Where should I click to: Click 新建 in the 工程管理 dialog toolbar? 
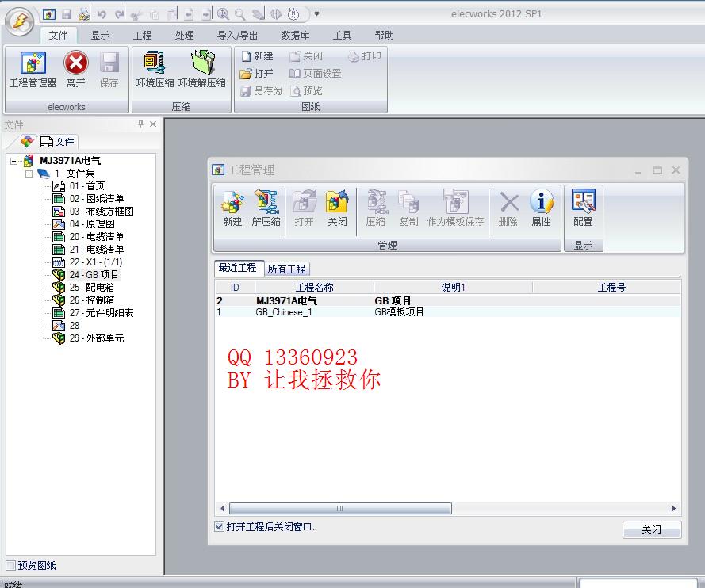(x=232, y=208)
